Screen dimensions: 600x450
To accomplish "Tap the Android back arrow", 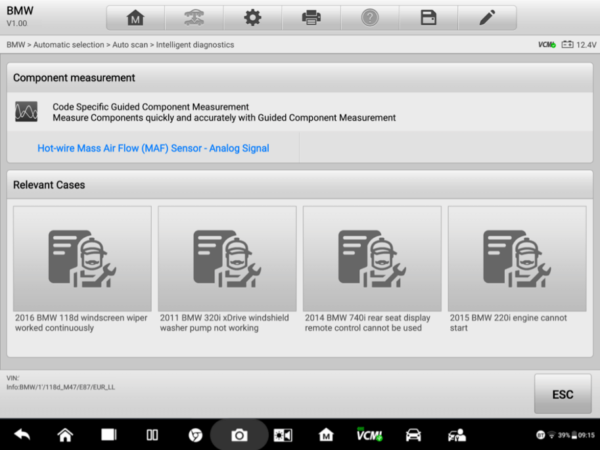I will tap(22, 435).
